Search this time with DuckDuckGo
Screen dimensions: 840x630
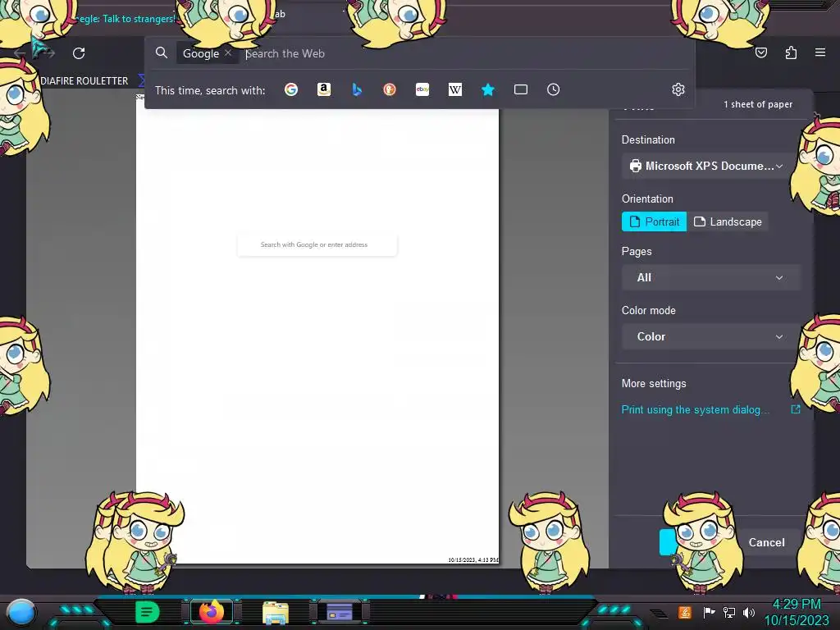(x=390, y=89)
